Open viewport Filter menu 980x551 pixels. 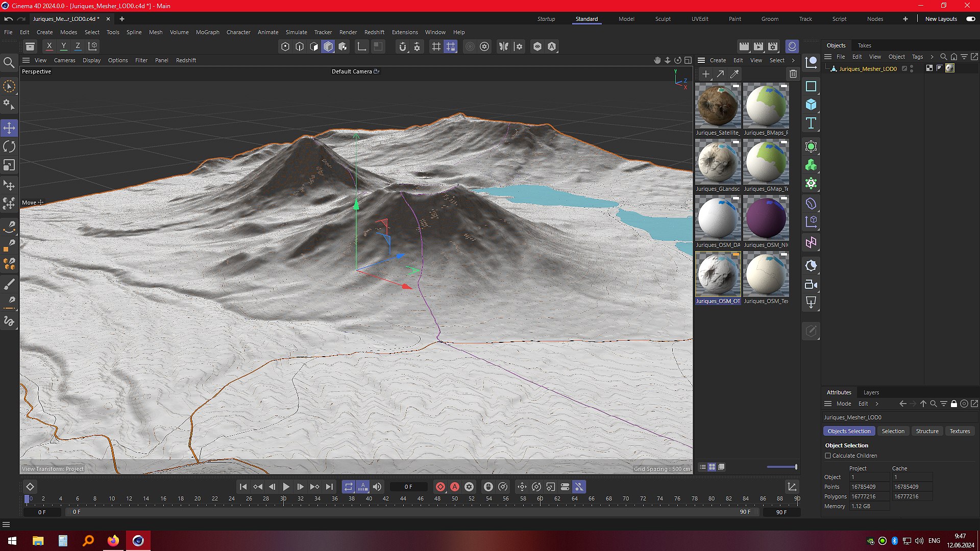click(141, 60)
